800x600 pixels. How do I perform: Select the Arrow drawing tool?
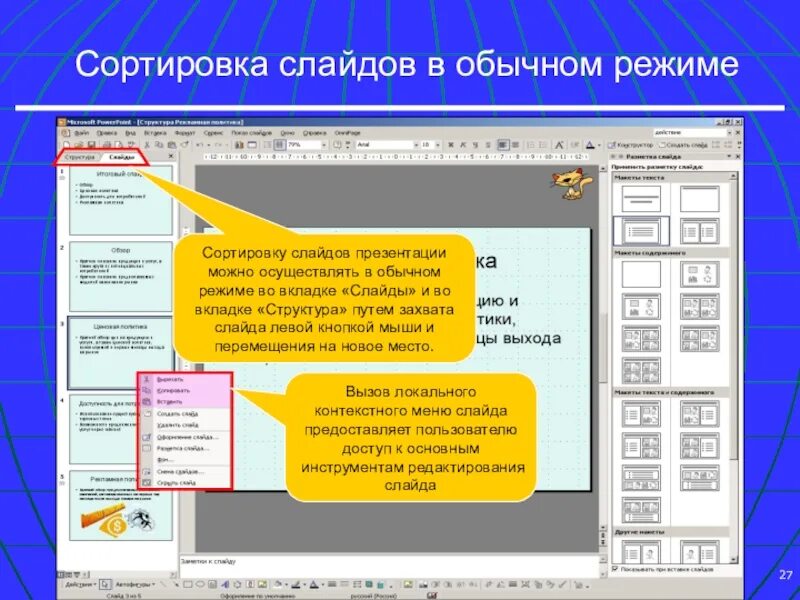tap(177, 585)
